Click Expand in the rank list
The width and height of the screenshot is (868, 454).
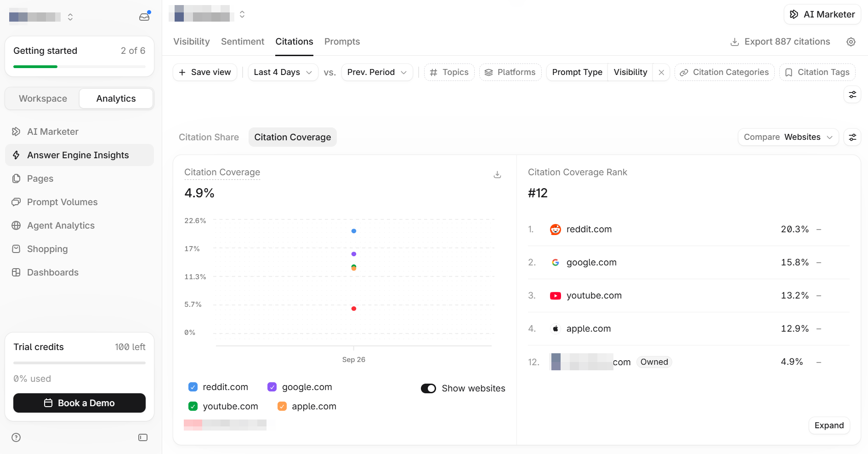tap(829, 425)
